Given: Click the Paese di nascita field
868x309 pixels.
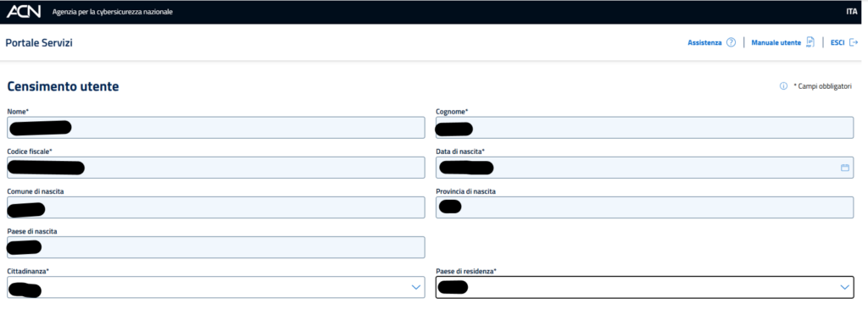Looking at the screenshot, I should point(216,247).
